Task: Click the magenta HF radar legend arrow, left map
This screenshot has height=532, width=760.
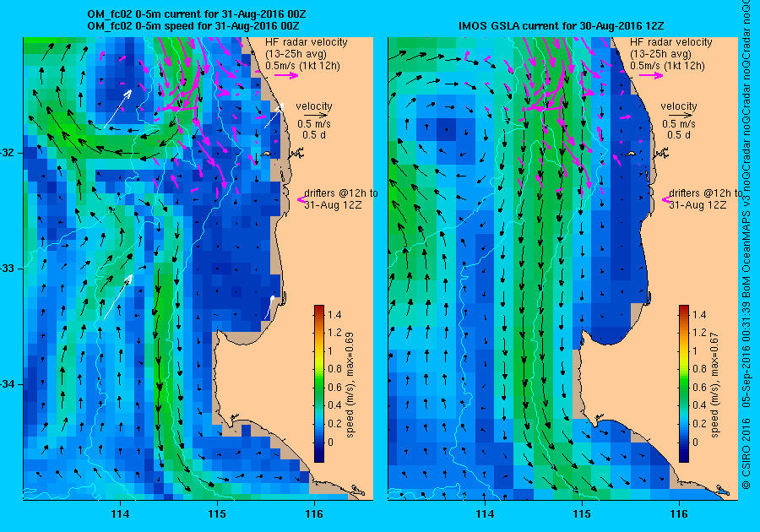Action: click(286, 75)
